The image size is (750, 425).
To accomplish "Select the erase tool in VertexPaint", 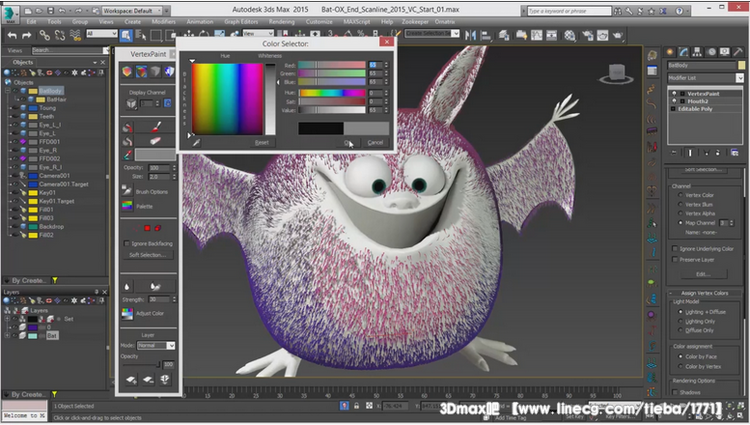I will click(x=156, y=141).
